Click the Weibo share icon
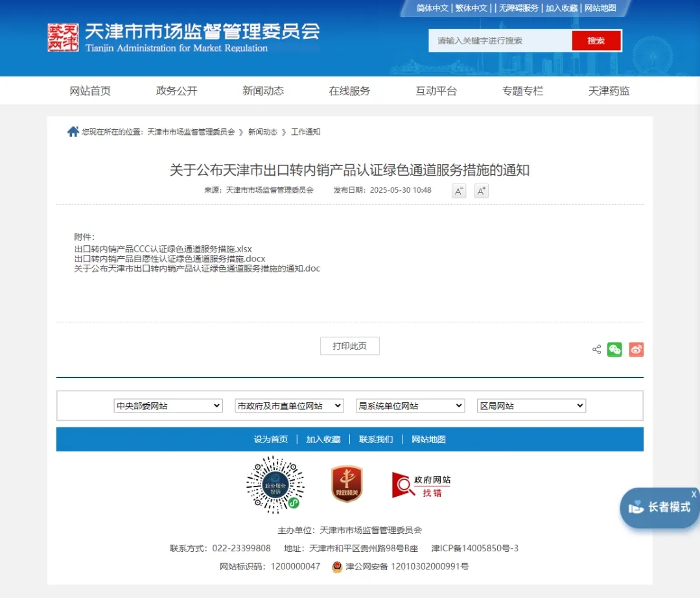This screenshot has height=598, width=700. click(636, 350)
